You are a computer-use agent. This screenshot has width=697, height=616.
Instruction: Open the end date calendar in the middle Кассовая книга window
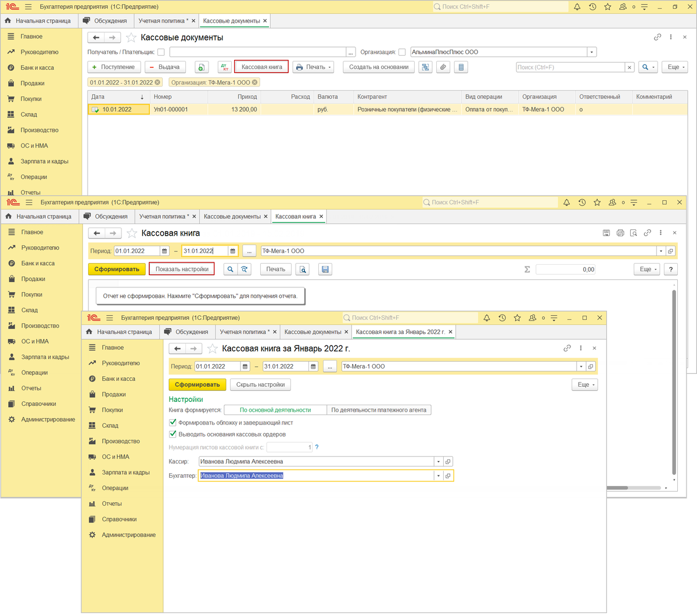(x=233, y=251)
